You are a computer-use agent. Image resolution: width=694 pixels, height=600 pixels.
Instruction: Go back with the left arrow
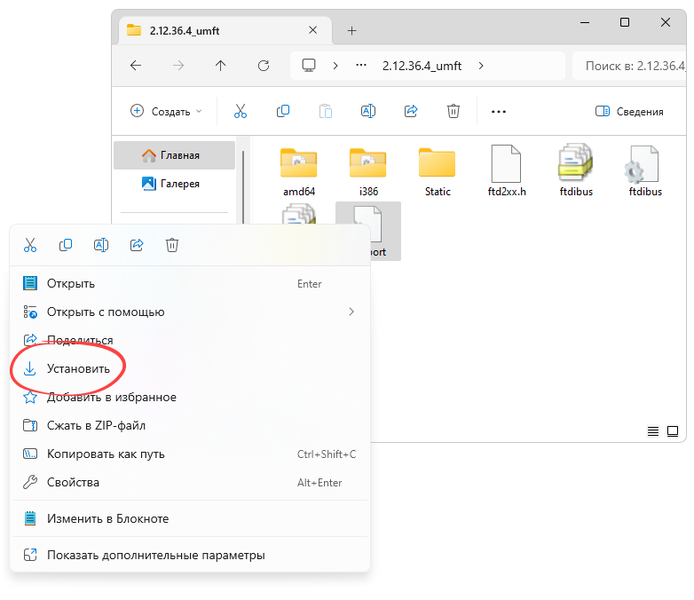pos(136,66)
